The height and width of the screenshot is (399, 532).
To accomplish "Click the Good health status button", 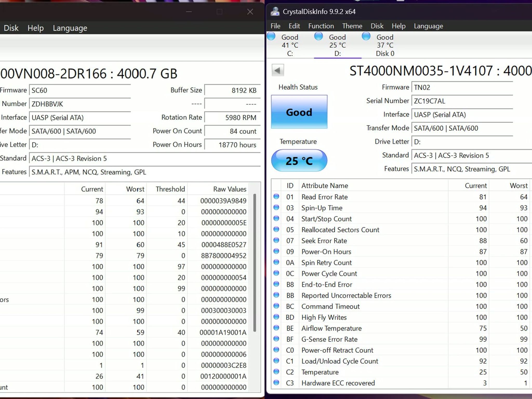I will (299, 112).
